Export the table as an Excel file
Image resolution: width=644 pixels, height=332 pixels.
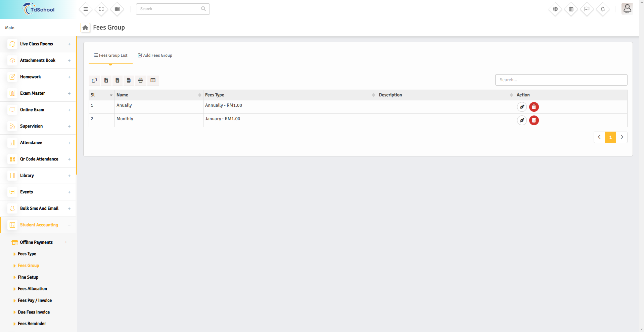point(106,80)
